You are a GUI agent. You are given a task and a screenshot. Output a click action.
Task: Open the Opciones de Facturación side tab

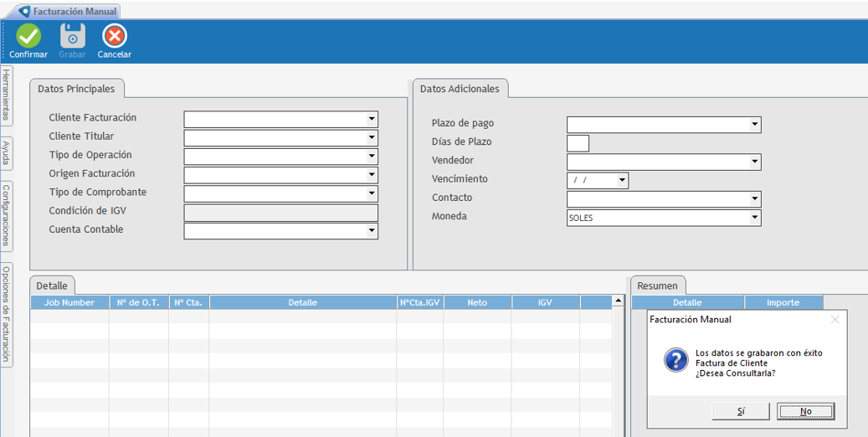click(x=6, y=315)
